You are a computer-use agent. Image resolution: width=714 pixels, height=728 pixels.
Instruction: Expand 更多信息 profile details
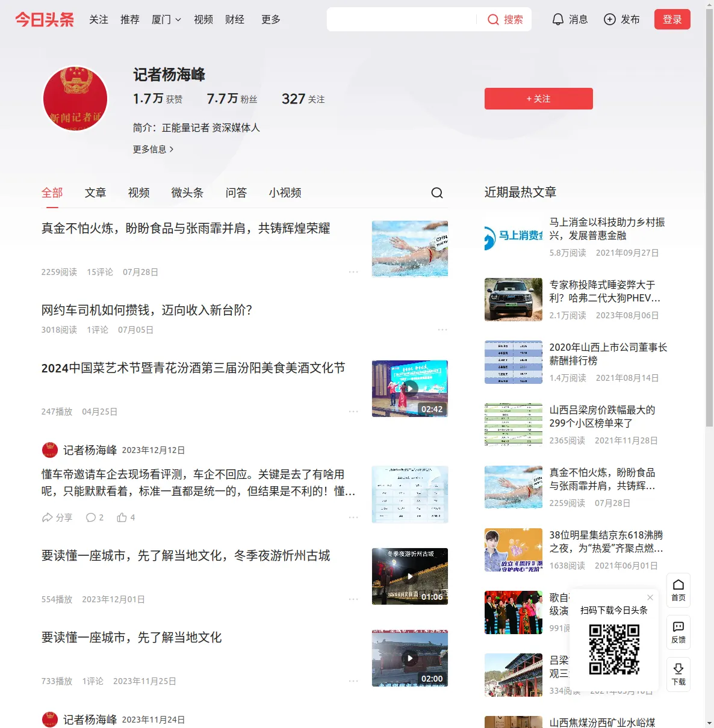click(x=154, y=149)
